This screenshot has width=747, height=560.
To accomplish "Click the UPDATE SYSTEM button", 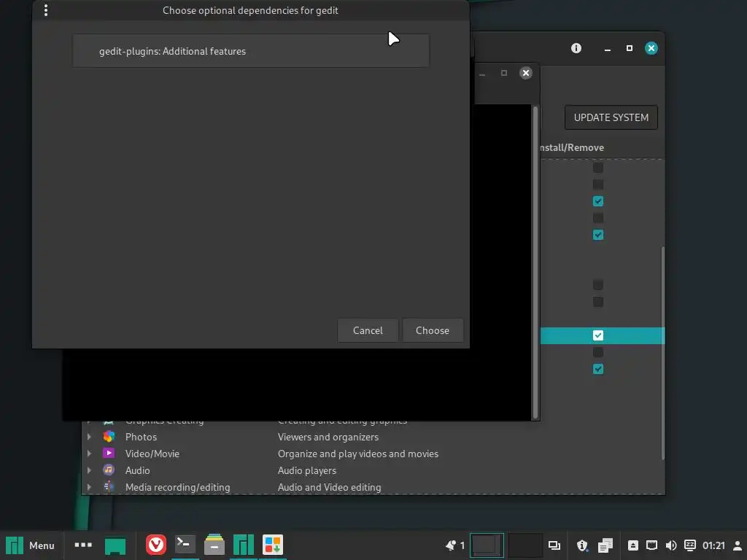I will coord(611,117).
